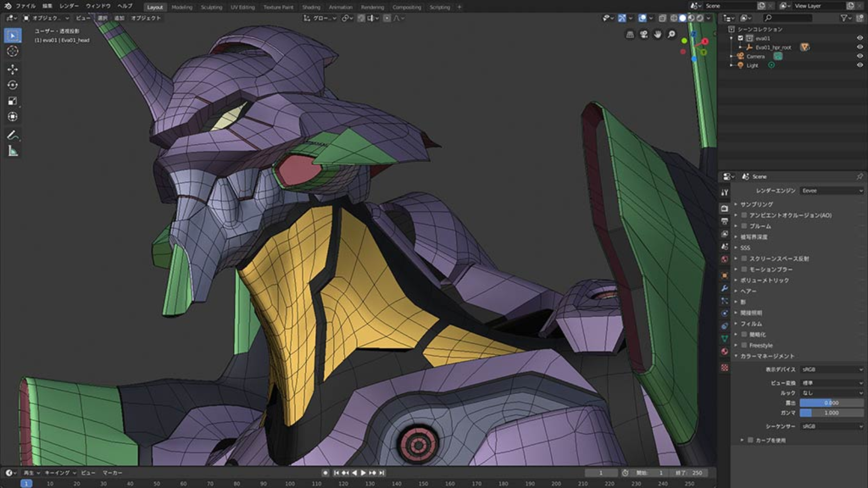Click the plus button to add a workspace
Viewport: 868px width, 488px height.
point(459,7)
